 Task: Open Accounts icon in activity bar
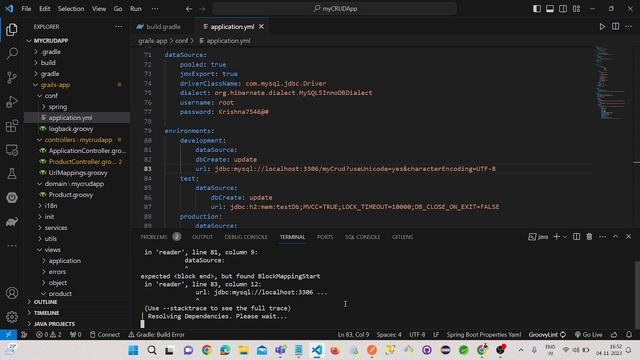(12, 293)
